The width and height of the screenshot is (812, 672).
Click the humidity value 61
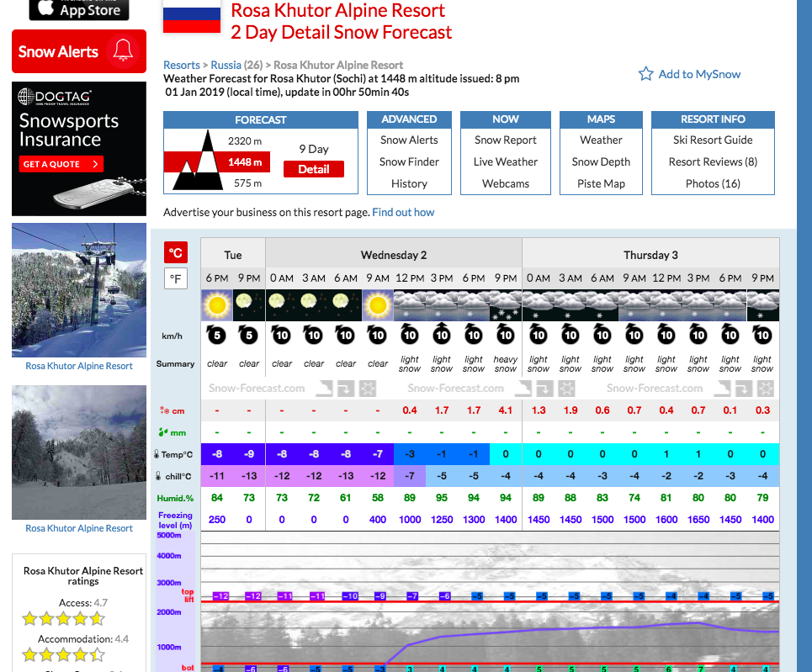click(345, 498)
